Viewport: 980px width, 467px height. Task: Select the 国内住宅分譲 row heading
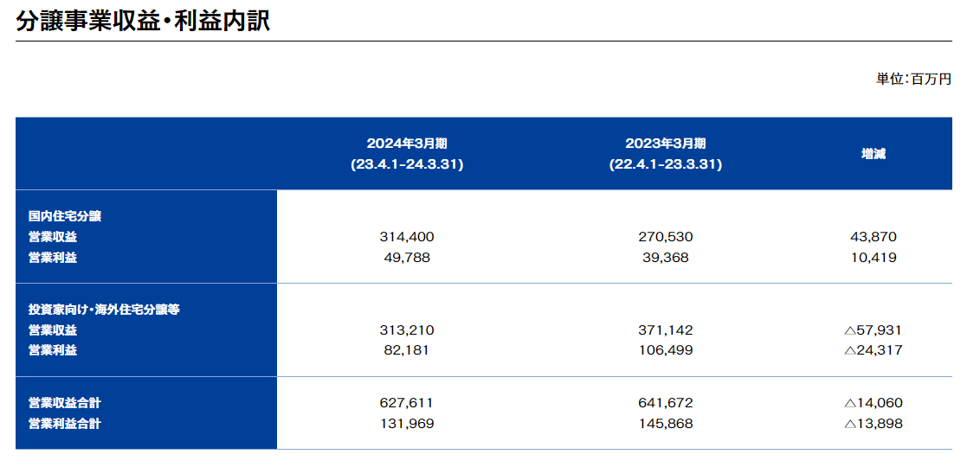tap(65, 216)
